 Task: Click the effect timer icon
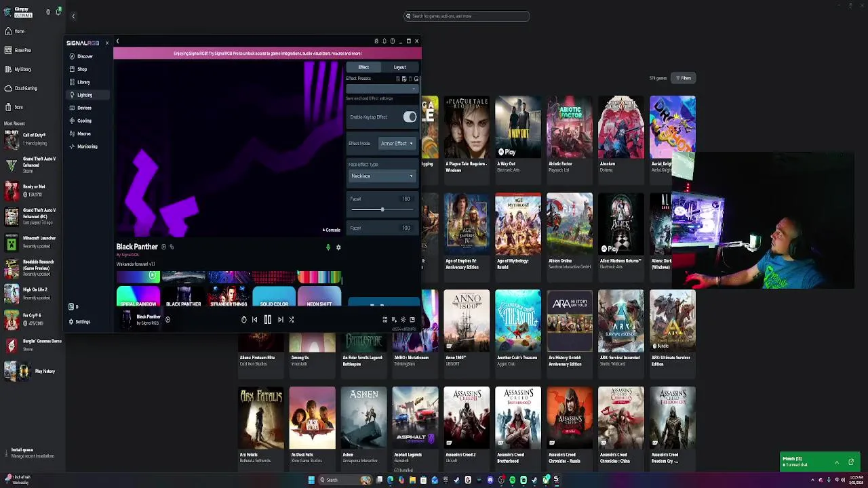click(x=244, y=320)
